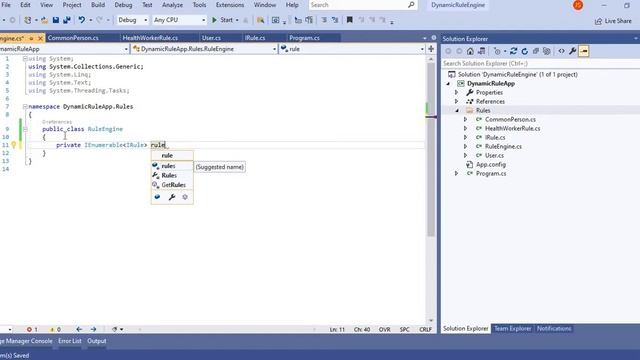Click the Start debugging button

[x=222, y=20]
